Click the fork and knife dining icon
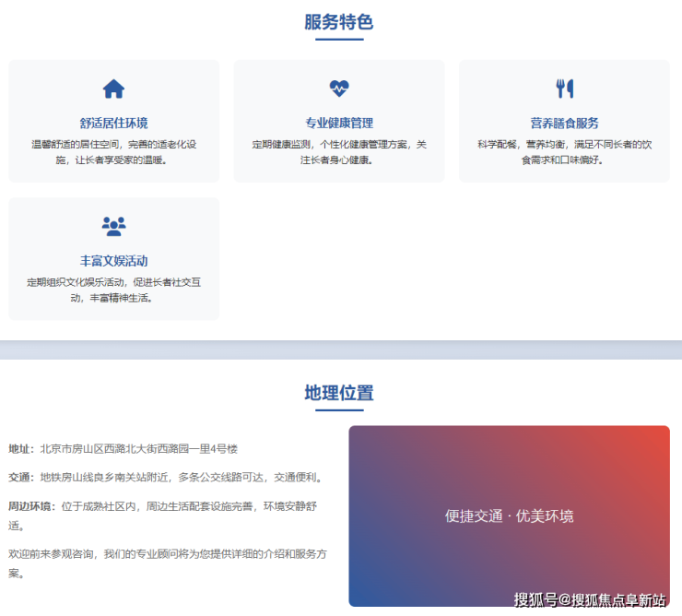682x616 pixels. (564, 89)
